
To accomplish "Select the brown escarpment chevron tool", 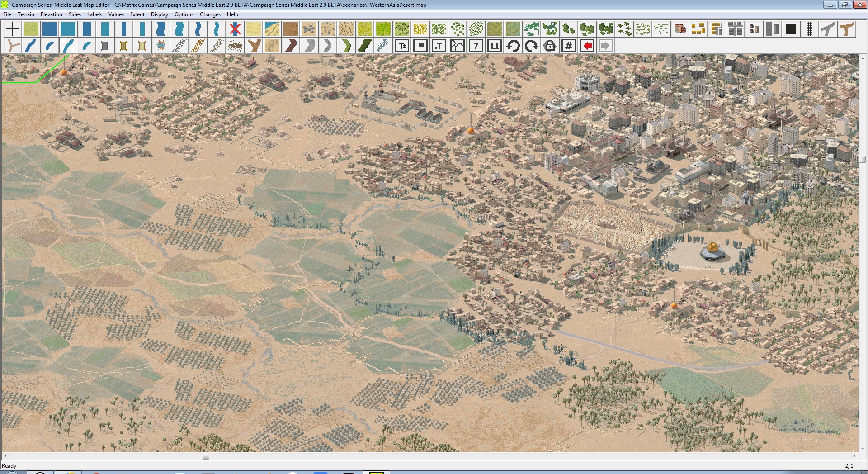I will 290,46.
